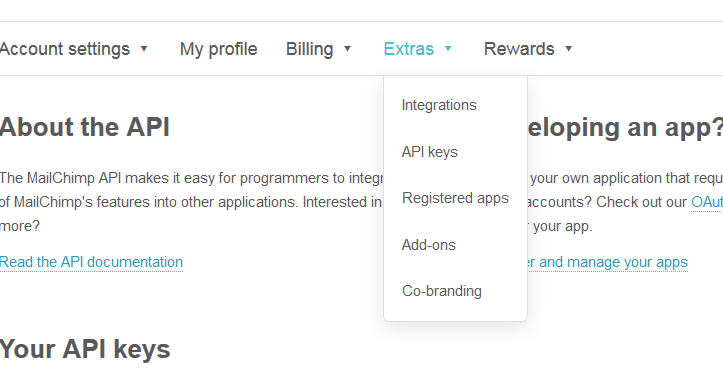Open the partially visible OAuth link
Viewport: 723px width, 373px height.
point(707,202)
